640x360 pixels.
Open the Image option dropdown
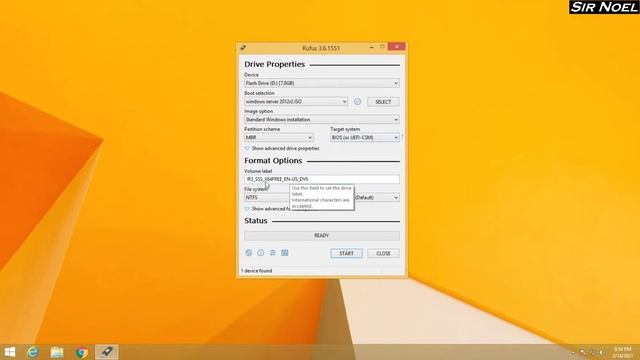click(322, 120)
